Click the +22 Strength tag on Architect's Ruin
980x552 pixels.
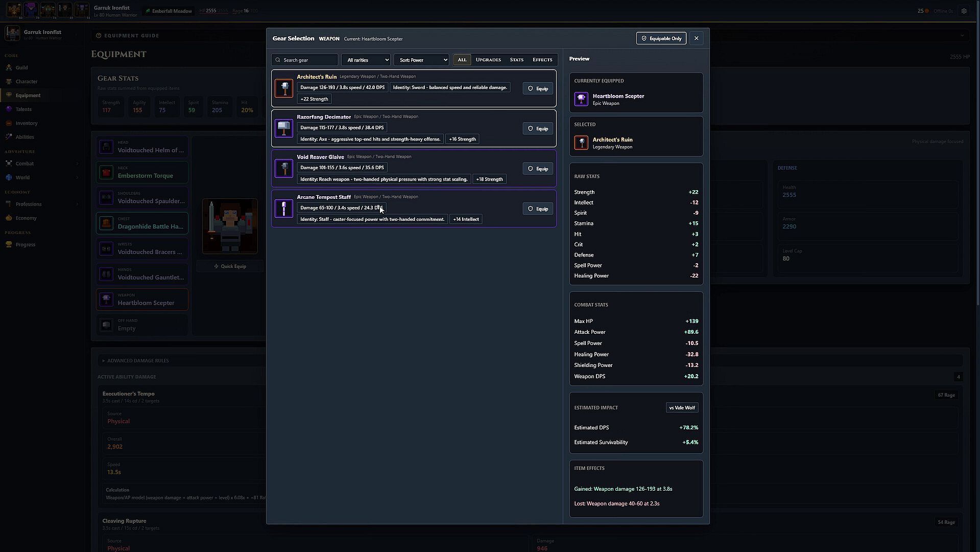(314, 99)
